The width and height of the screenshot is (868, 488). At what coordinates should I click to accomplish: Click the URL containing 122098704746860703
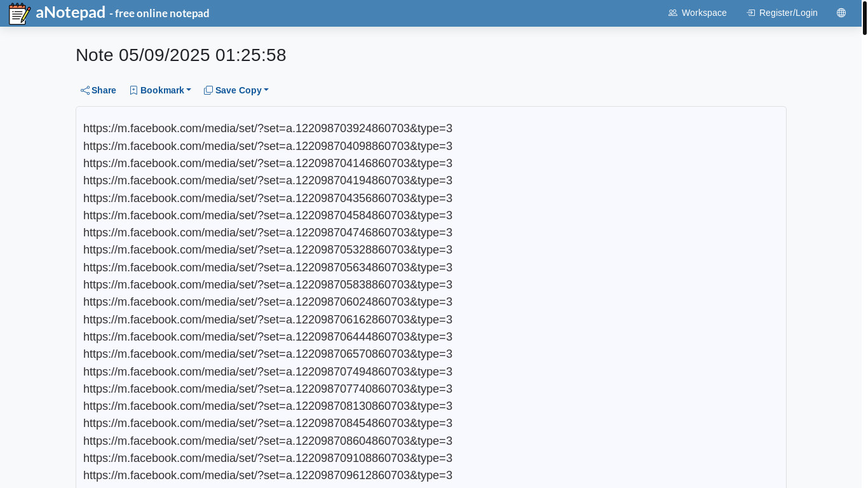pos(268,233)
